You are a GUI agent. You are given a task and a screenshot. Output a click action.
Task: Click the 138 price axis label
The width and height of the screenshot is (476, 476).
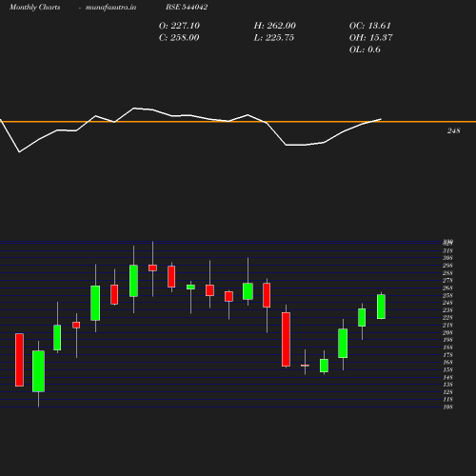coord(447,385)
